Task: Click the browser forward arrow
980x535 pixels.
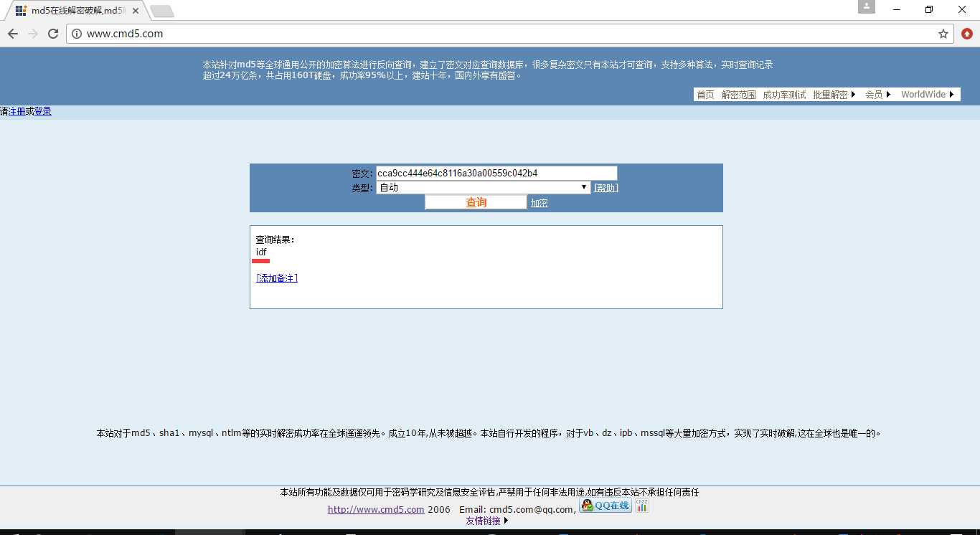Action: point(33,34)
